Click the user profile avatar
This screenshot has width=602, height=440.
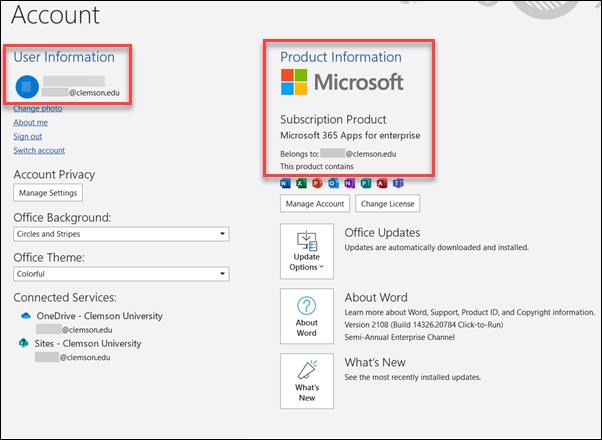(x=27, y=87)
